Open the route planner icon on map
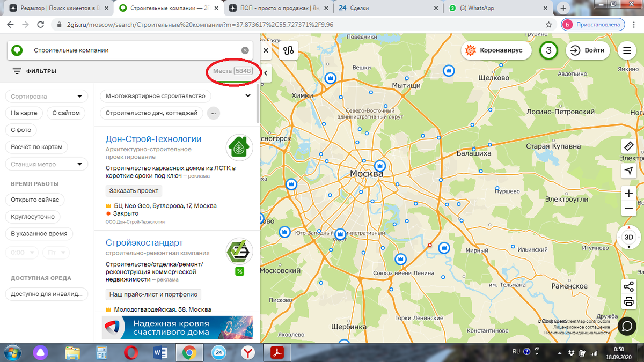This screenshot has height=362, width=644. [x=289, y=51]
